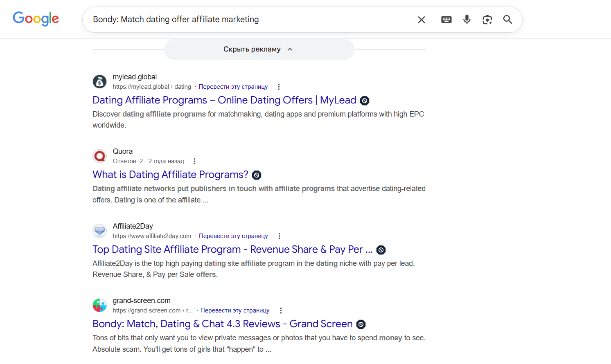Open three-dot menu for Quora result

[x=194, y=161]
